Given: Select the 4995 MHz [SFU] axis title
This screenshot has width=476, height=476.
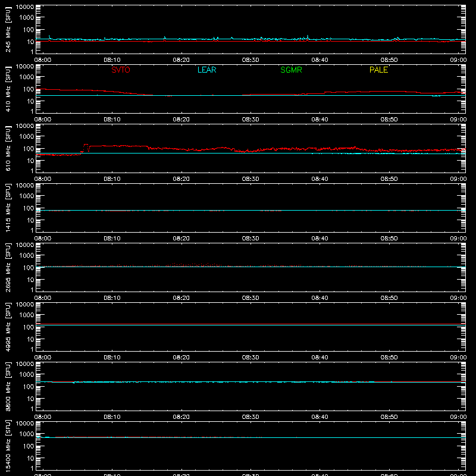Looking at the screenshot, I should pos(8,327).
